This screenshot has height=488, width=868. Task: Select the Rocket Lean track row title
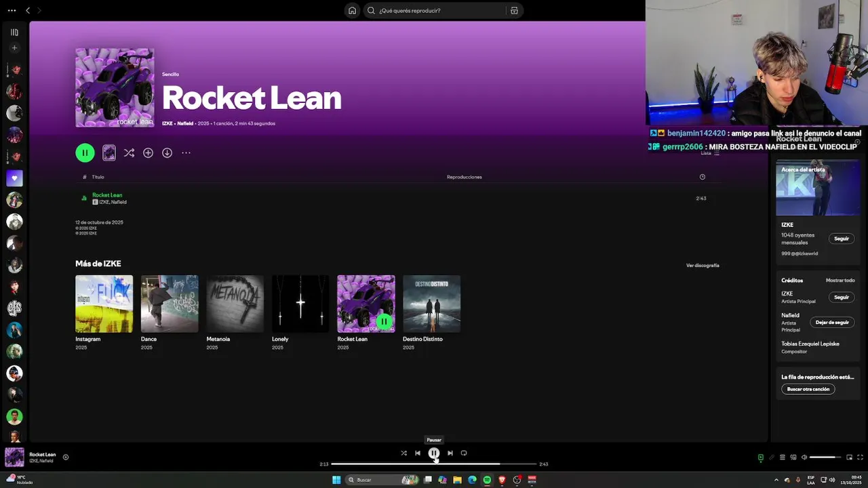point(107,195)
